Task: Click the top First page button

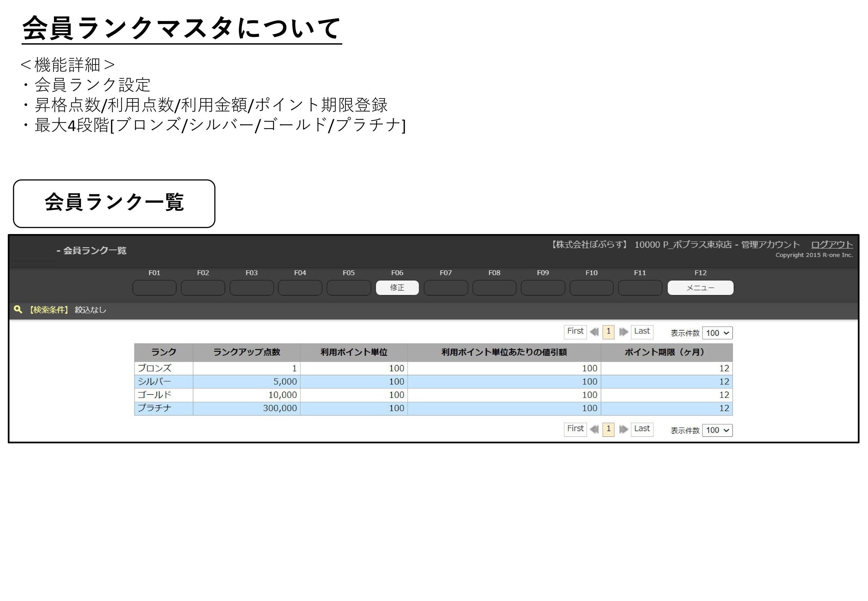Action: point(575,331)
